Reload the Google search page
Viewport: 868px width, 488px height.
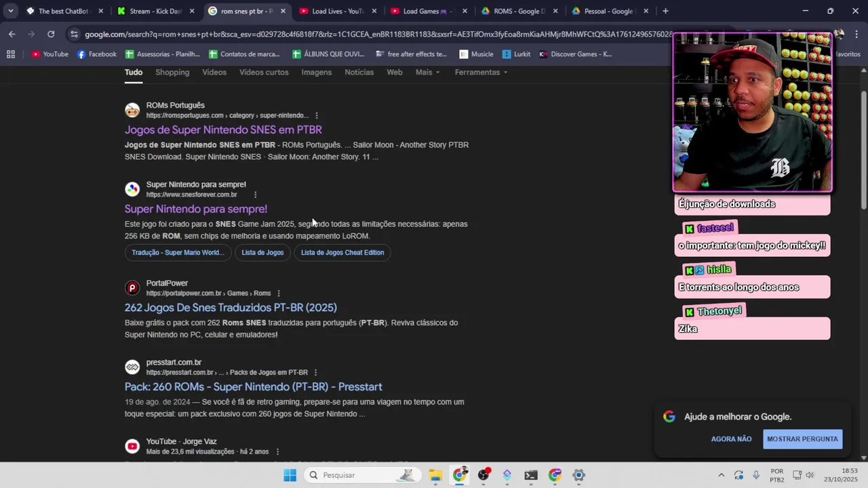(51, 34)
